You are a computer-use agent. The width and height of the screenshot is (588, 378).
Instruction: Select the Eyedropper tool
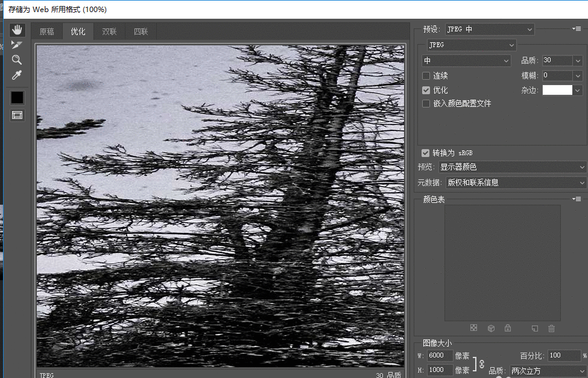pos(17,75)
